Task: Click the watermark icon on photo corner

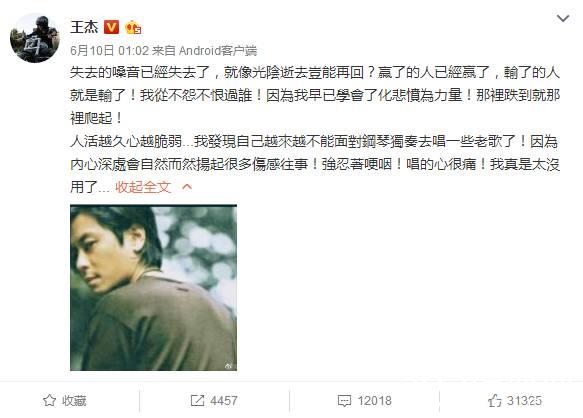Action: pyautogui.click(x=228, y=366)
